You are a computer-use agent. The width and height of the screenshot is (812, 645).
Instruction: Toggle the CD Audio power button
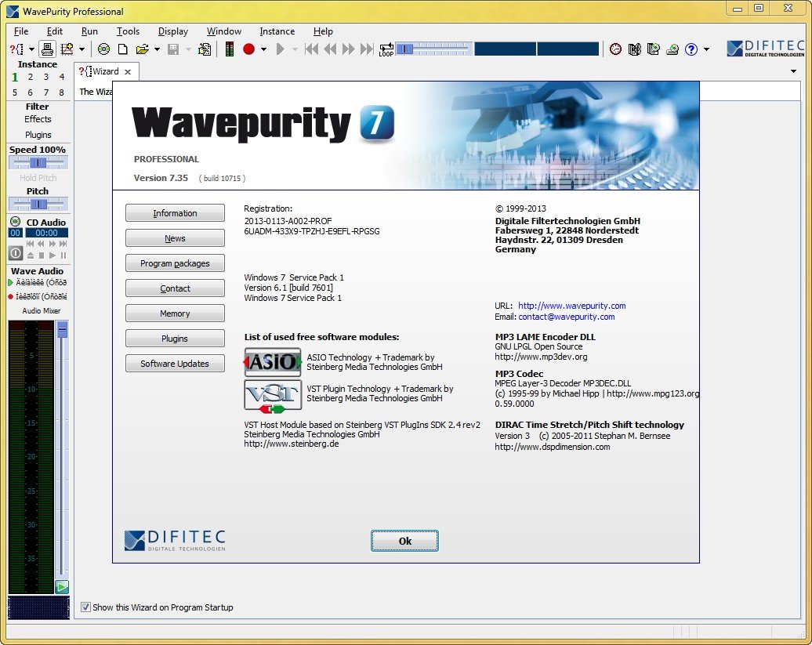click(x=16, y=254)
